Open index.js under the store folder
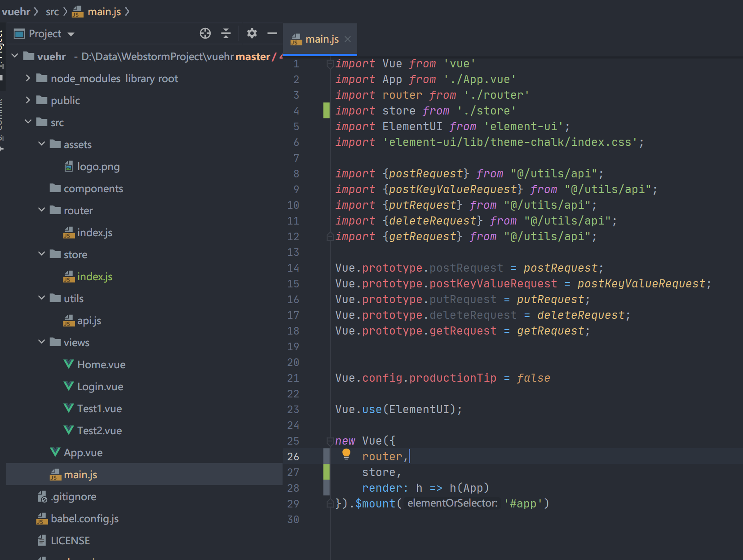743x560 pixels. pyautogui.click(x=95, y=277)
